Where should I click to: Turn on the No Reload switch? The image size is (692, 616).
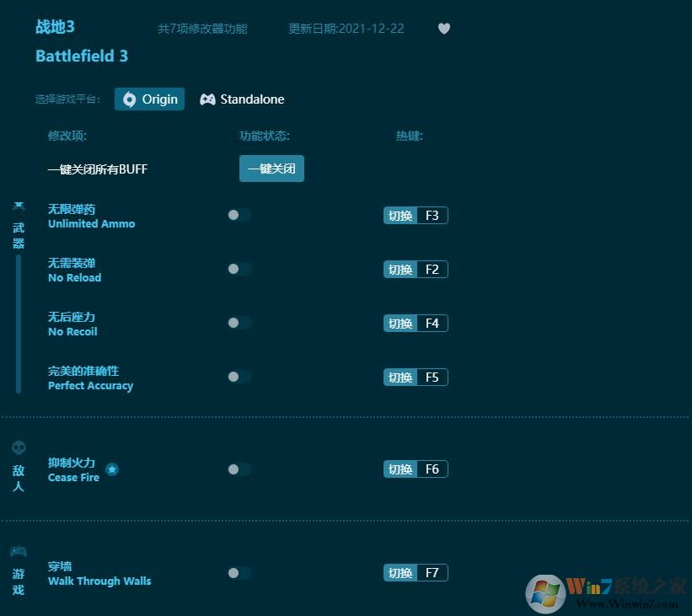(239, 269)
